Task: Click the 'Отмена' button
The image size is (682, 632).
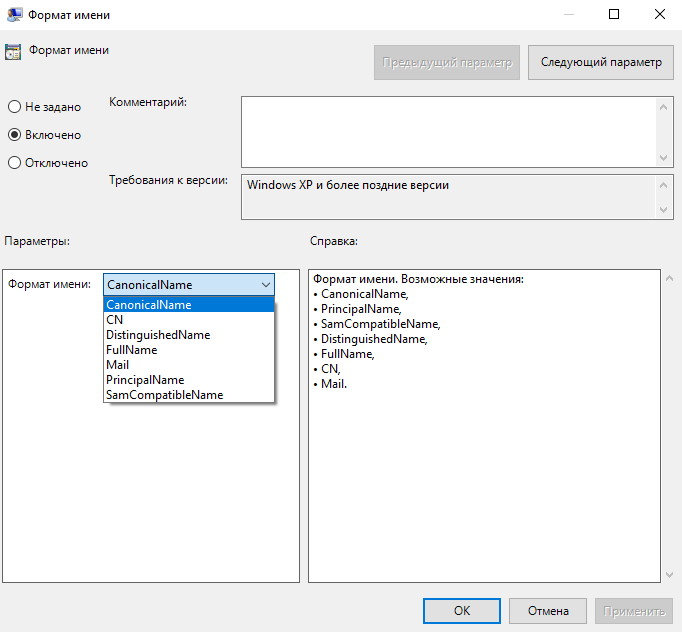Action: [x=547, y=611]
